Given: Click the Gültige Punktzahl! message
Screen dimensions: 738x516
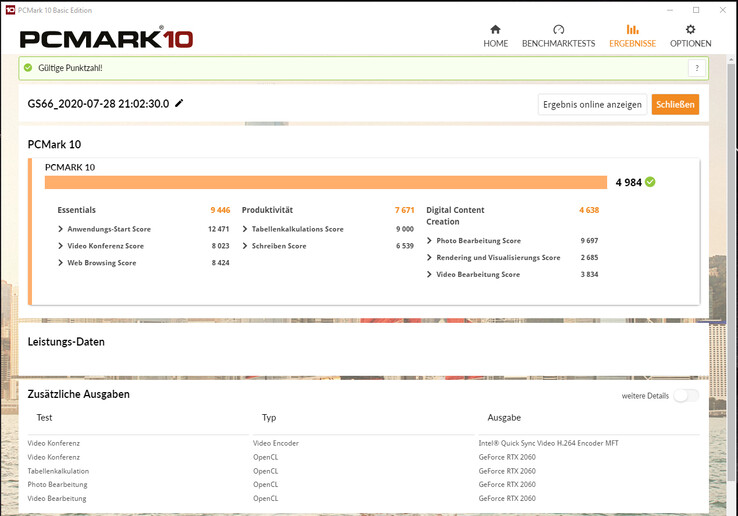Looking at the screenshot, I should 70,68.
